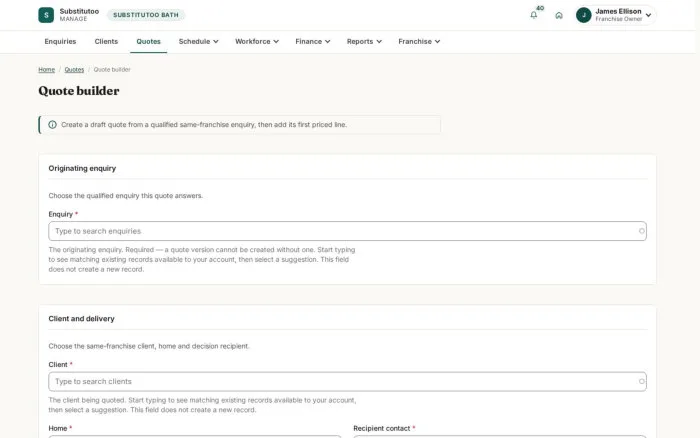Follow the Quotes breadcrumb link
The height and width of the screenshot is (438, 700).
pyautogui.click(x=74, y=69)
